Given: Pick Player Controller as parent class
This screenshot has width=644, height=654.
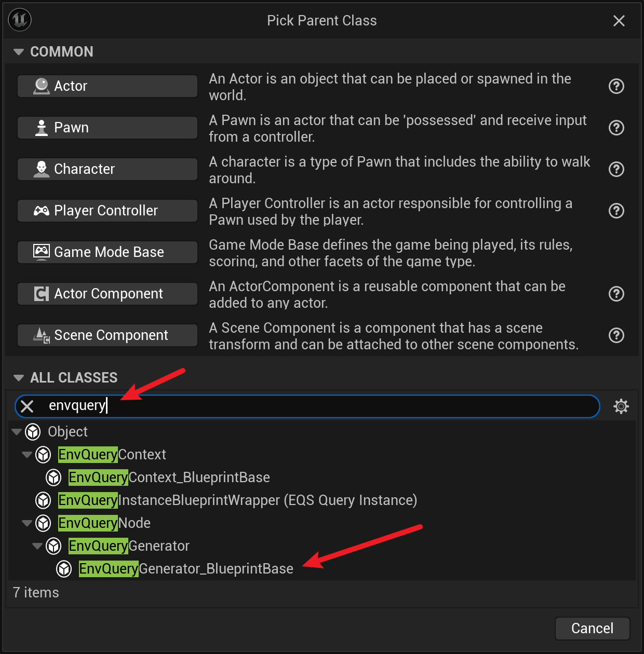Looking at the screenshot, I should click(x=108, y=211).
